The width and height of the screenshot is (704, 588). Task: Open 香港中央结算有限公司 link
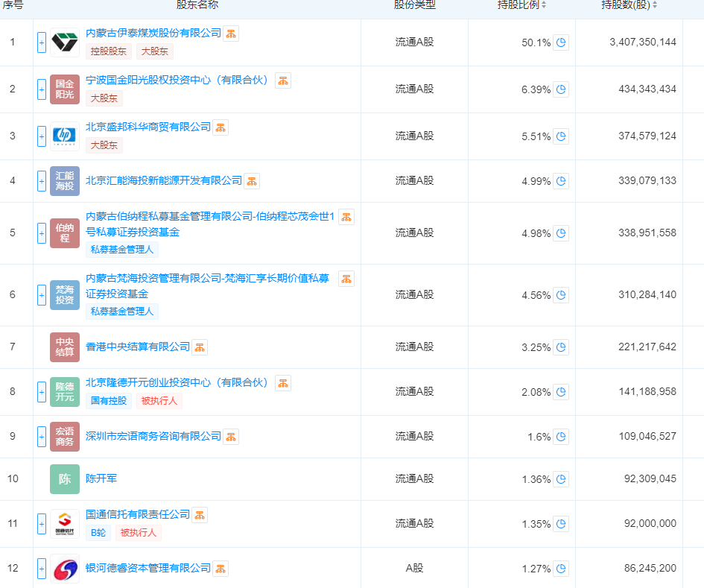click(138, 347)
